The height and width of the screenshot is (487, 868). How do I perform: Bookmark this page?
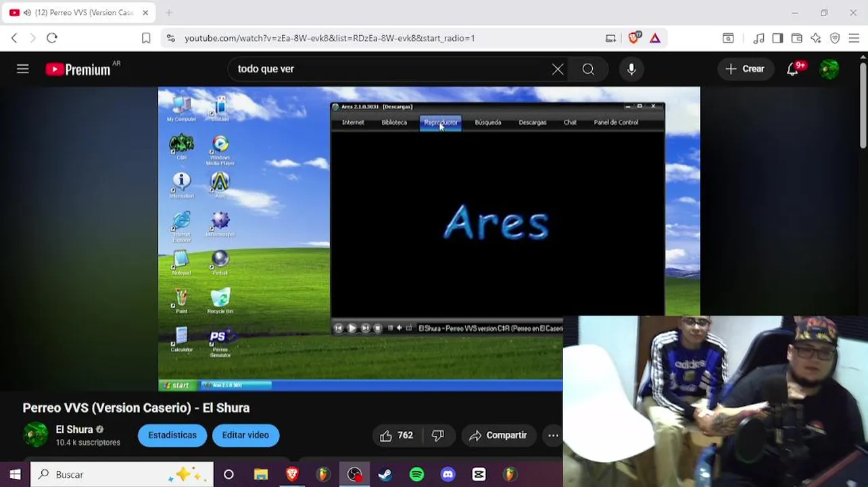click(x=146, y=39)
